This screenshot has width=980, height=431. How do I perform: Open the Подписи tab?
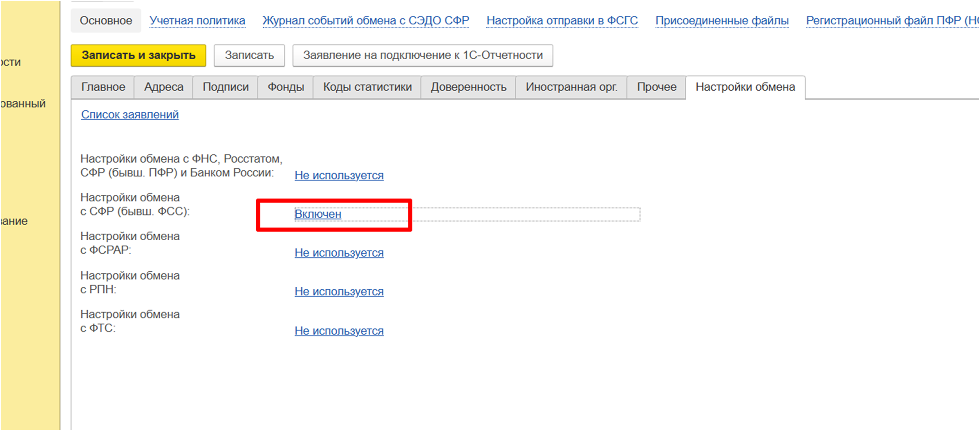pos(225,87)
